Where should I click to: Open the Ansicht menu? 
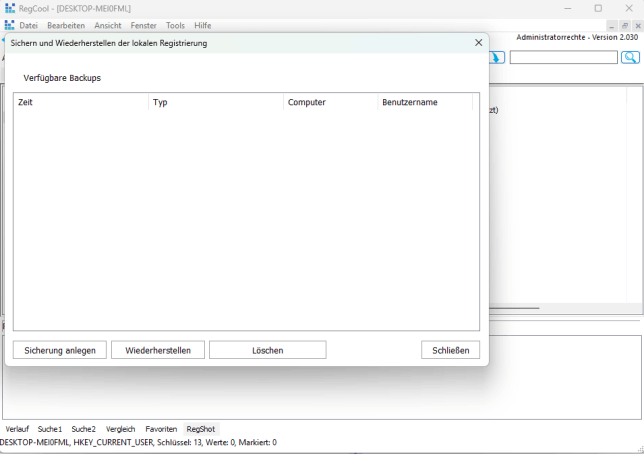(x=108, y=25)
